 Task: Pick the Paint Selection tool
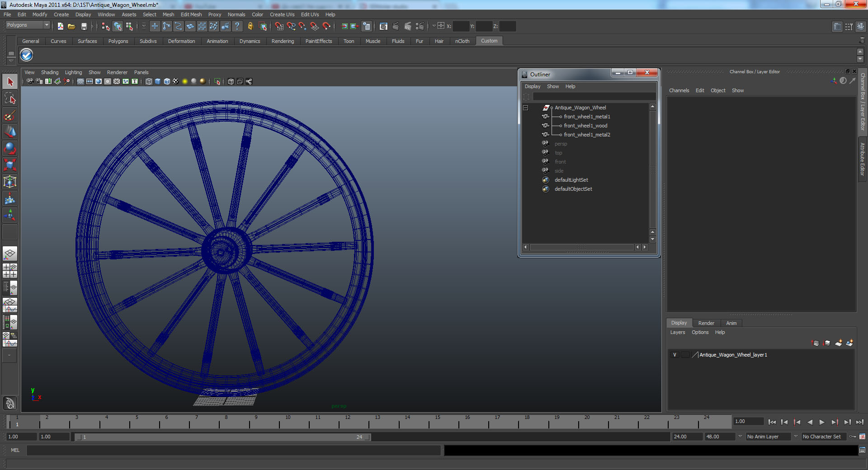click(10, 115)
